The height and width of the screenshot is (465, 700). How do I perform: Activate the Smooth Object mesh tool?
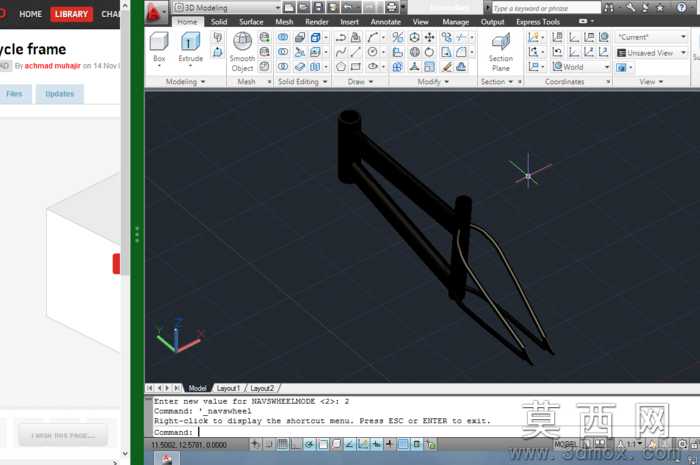[x=242, y=52]
